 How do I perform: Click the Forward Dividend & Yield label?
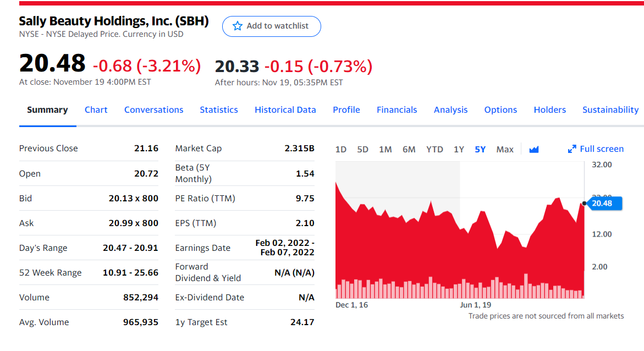click(x=208, y=272)
